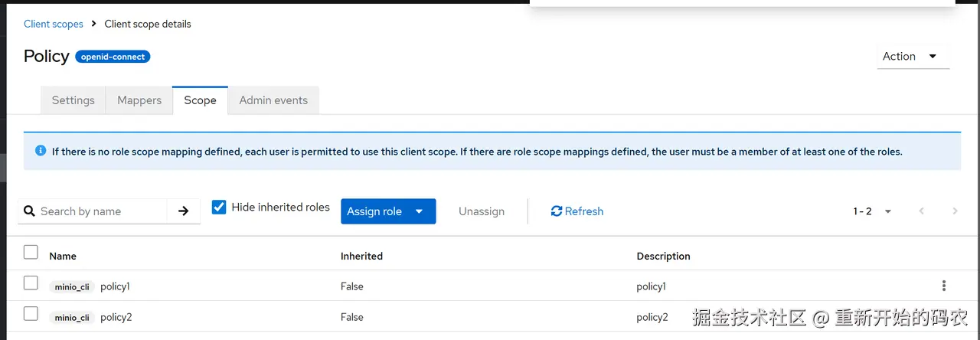The image size is (980, 340).
Task: Open the Action dropdown
Action: (913, 57)
